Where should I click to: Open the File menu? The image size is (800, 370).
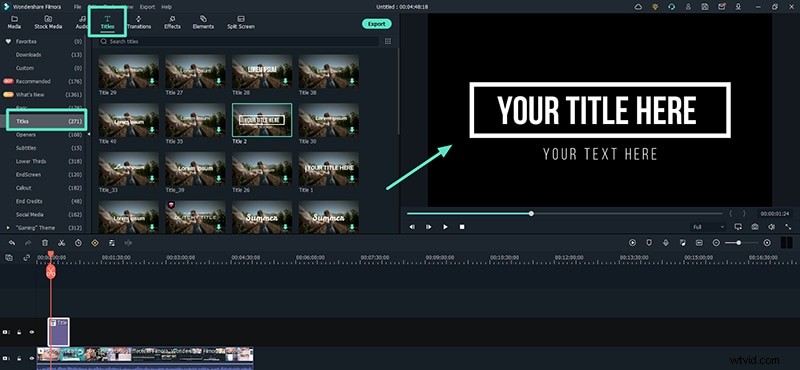tap(78, 7)
